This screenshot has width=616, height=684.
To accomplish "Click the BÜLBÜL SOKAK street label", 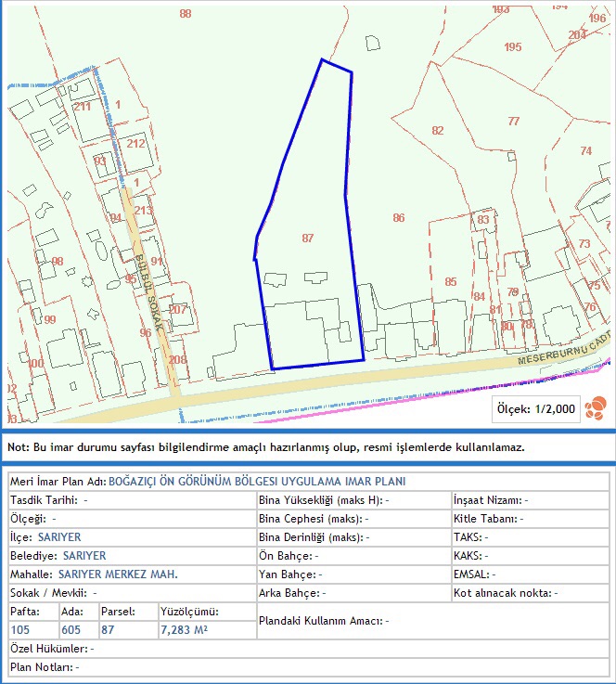I will pos(149,292).
